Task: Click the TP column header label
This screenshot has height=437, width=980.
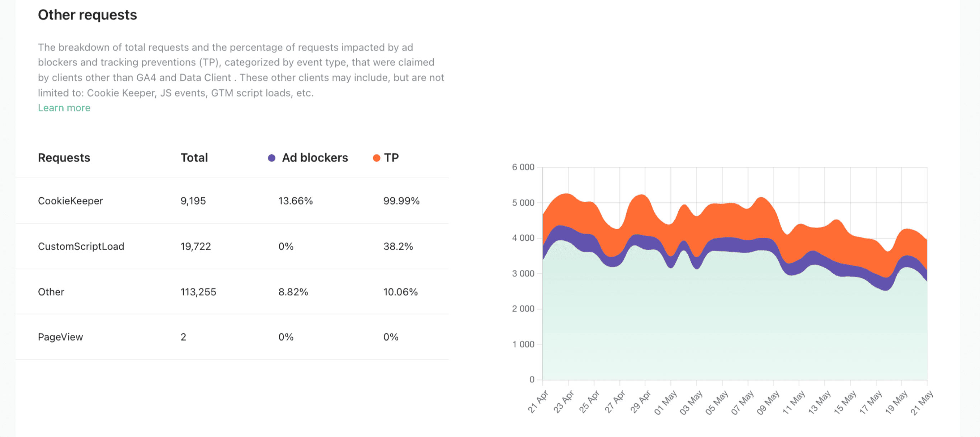Action: click(391, 158)
